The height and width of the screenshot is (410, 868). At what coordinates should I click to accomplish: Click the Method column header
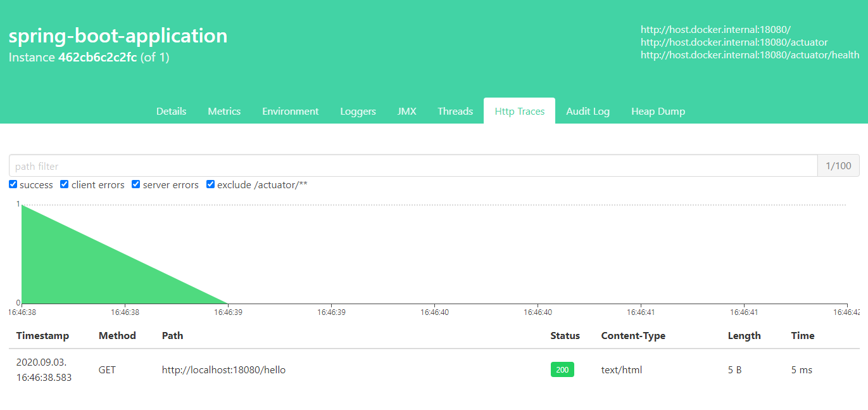tap(117, 336)
